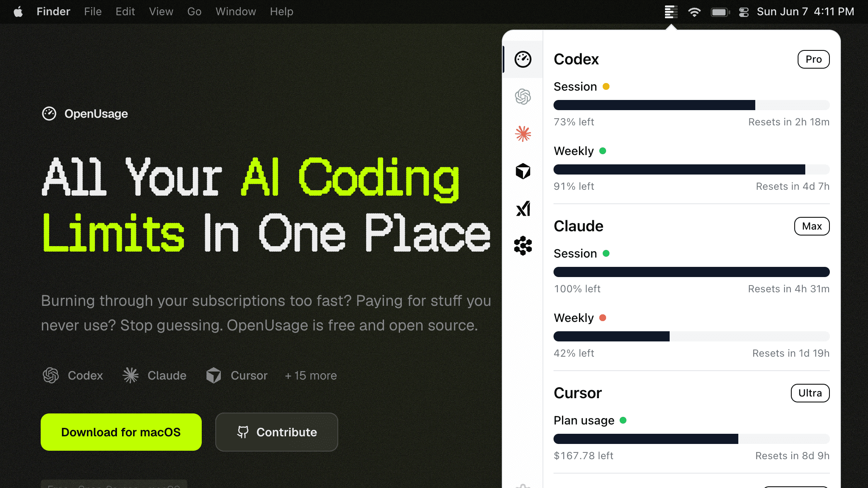
Task: Open the File menu
Action: 93,12
